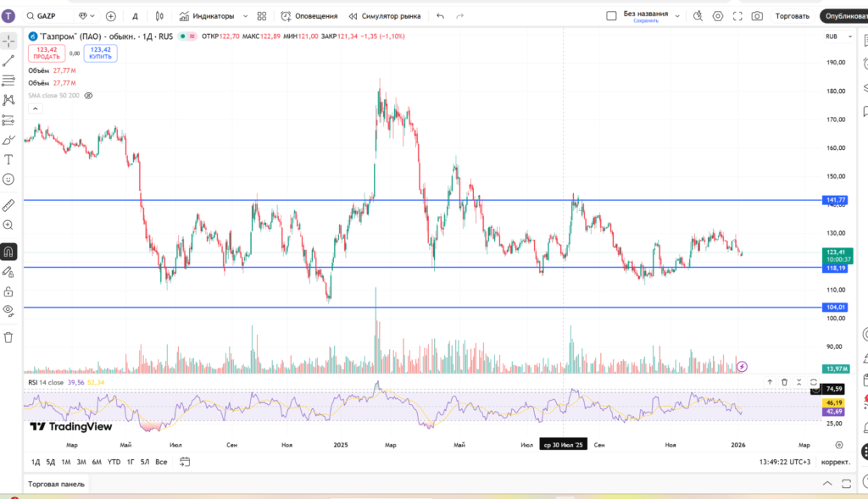Image resolution: width=868 pixels, height=499 pixels.
Task: Select the Все date range
Action: [161, 462]
